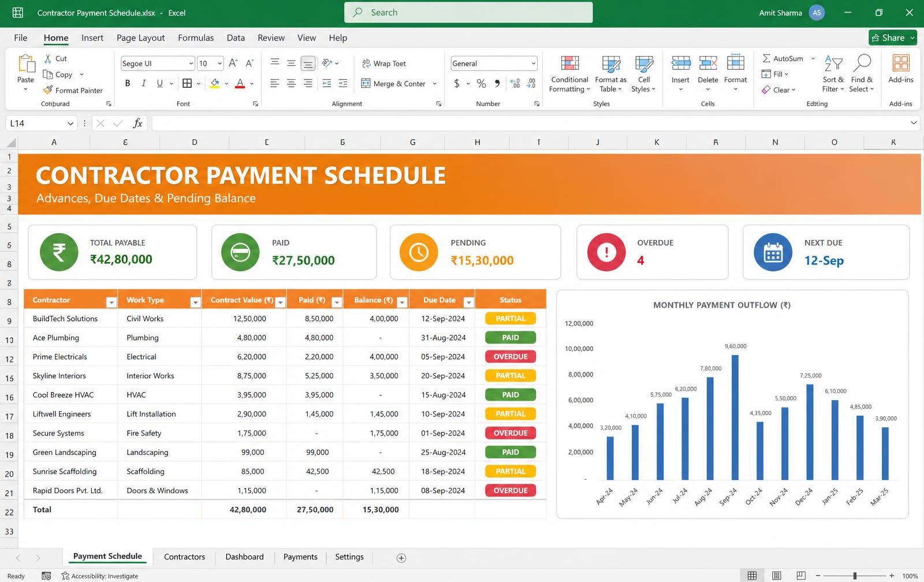Toggle Center alignment for cell text
The width and height of the screenshot is (924, 582).
pos(292,83)
